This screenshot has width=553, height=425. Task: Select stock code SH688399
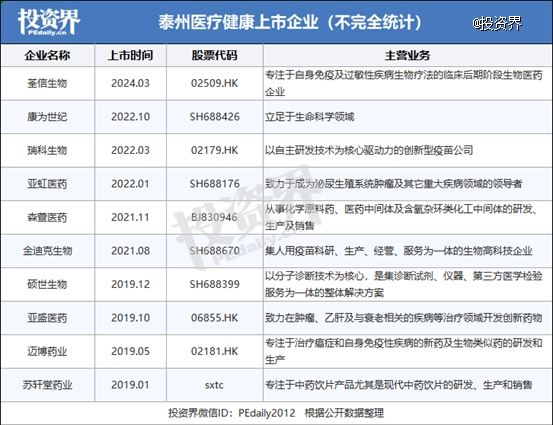[214, 284]
